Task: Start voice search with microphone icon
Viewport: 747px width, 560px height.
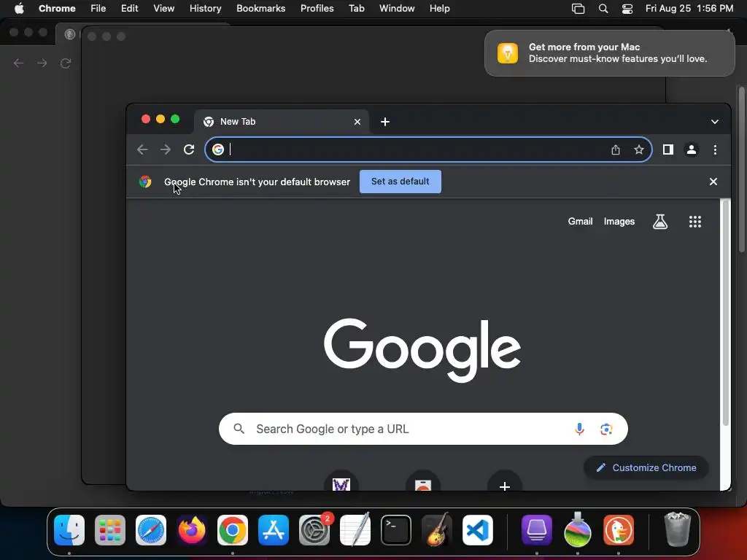Action: tap(579, 429)
